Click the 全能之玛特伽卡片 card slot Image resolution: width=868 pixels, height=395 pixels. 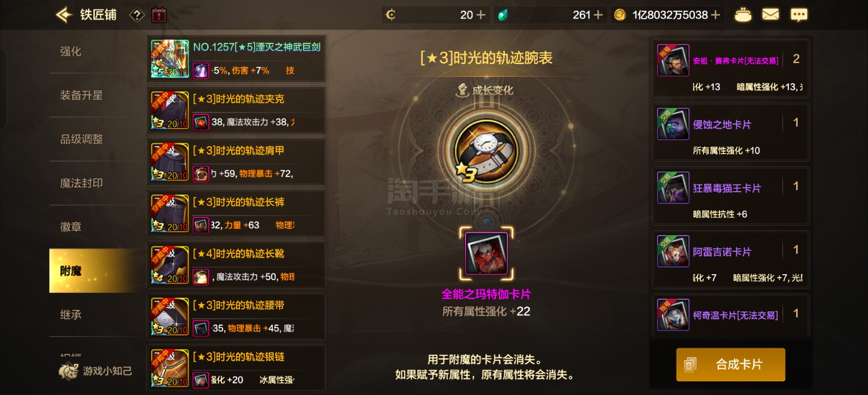click(x=486, y=253)
